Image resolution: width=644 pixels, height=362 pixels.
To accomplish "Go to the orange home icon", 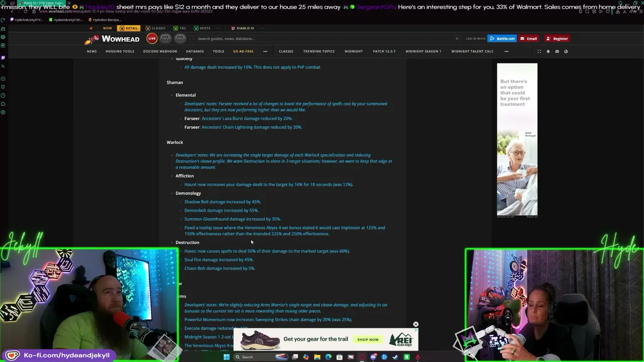I will [91, 28].
